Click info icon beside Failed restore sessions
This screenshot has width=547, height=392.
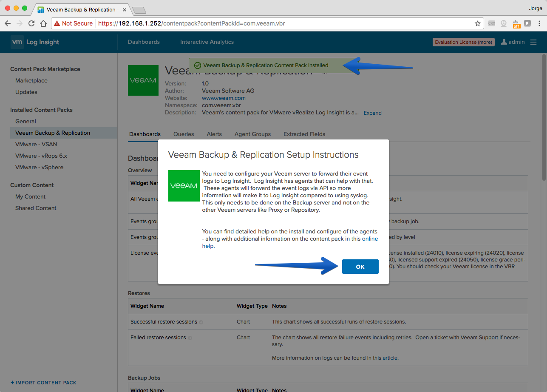(x=190, y=338)
